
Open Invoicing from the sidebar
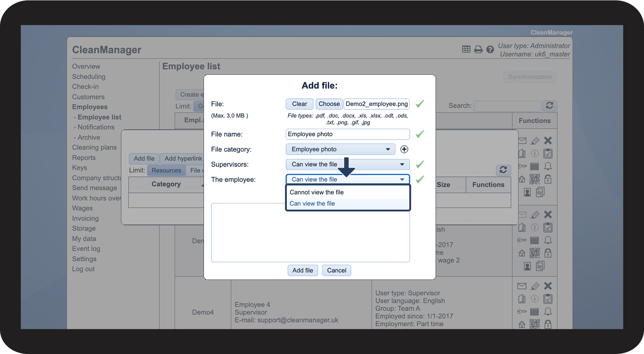[x=85, y=218]
